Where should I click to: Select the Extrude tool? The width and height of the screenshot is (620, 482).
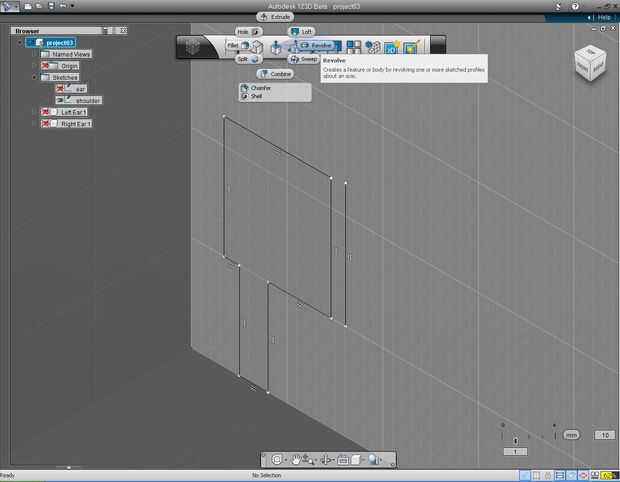tap(275, 17)
